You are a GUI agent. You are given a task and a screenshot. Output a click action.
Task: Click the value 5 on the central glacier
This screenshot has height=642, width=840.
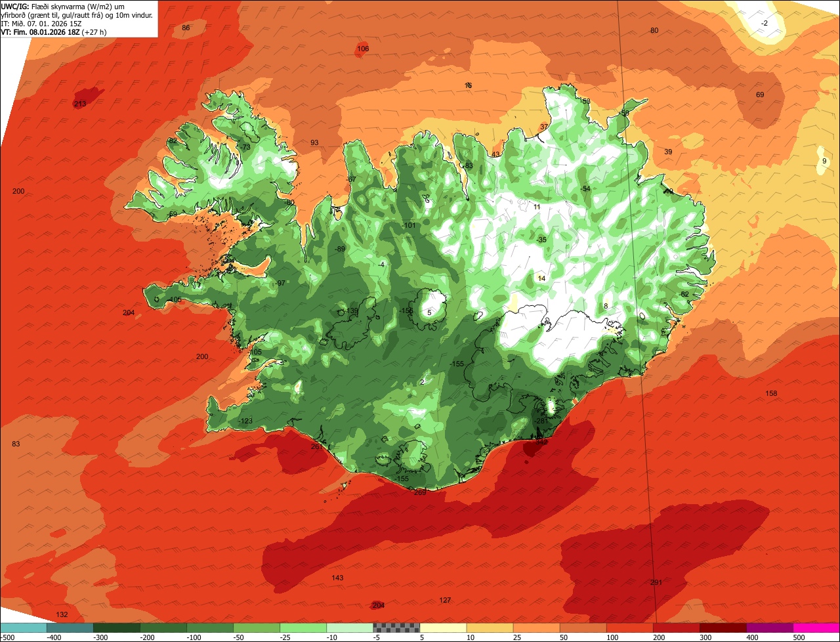coord(429,312)
